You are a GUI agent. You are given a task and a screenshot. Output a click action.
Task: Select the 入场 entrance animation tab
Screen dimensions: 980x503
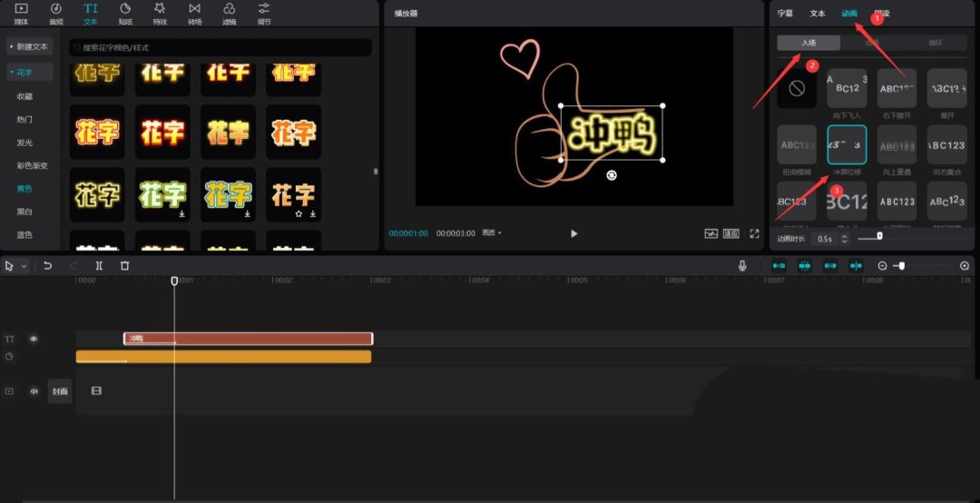coord(808,44)
